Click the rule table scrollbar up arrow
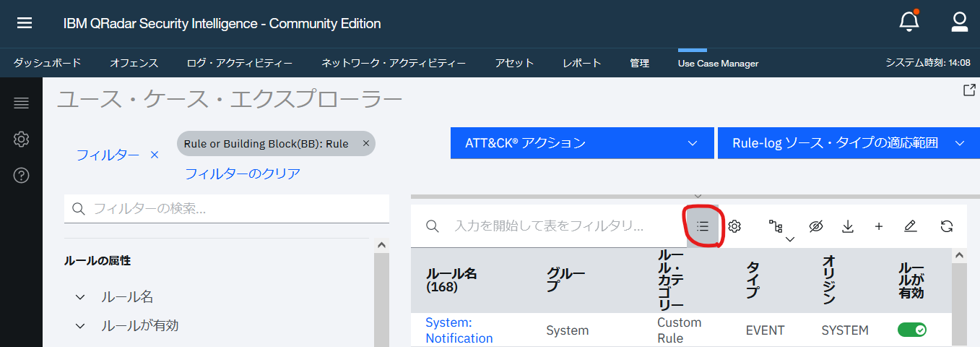 click(x=959, y=255)
